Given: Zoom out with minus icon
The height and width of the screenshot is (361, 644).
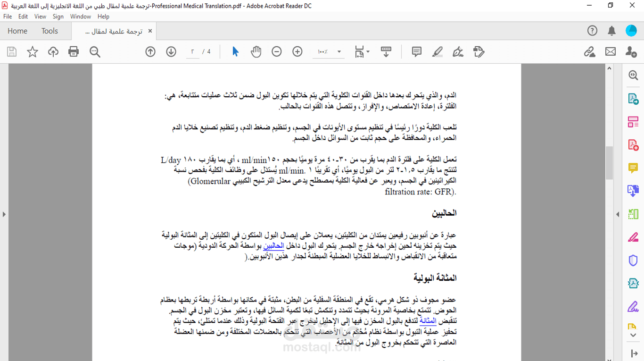Looking at the screenshot, I should [277, 52].
